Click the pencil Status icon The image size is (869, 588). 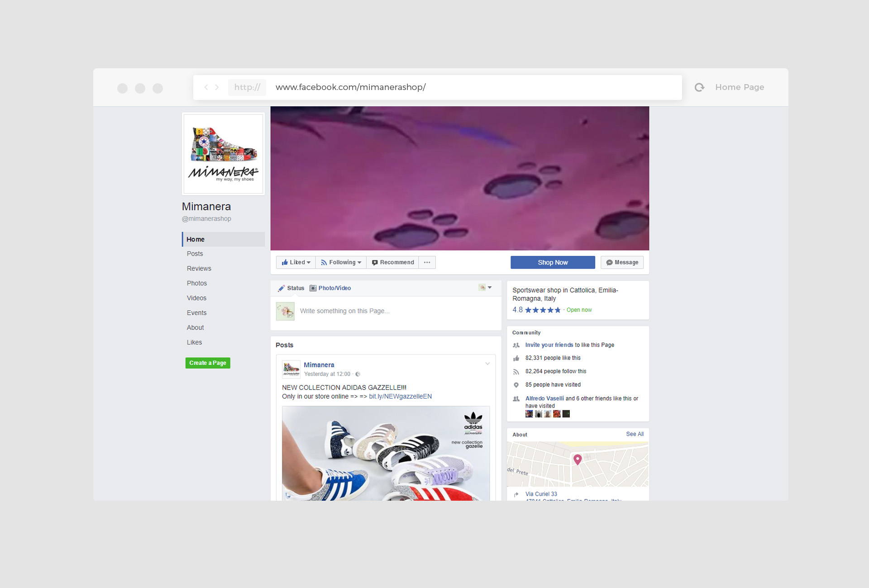tap(281, 288)
